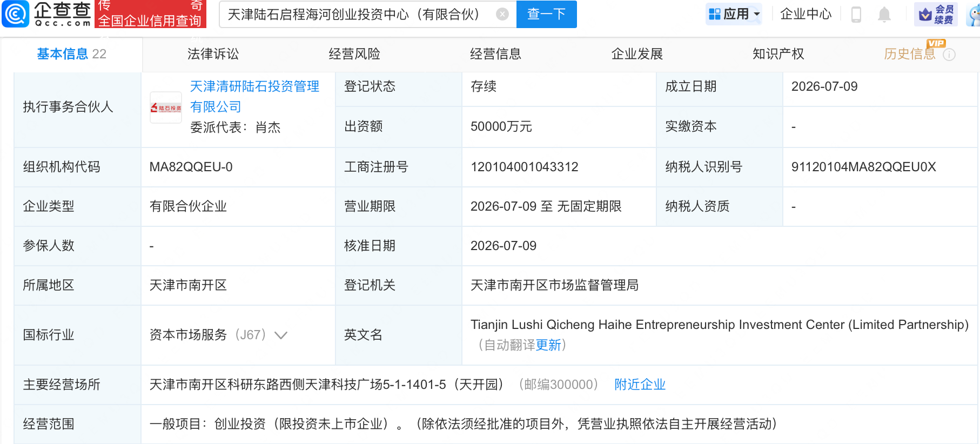The width and height of the screenshot is (980, 444).
Task: Open the notifications bell
Action: pyautogui.click(x=884, y=14)
